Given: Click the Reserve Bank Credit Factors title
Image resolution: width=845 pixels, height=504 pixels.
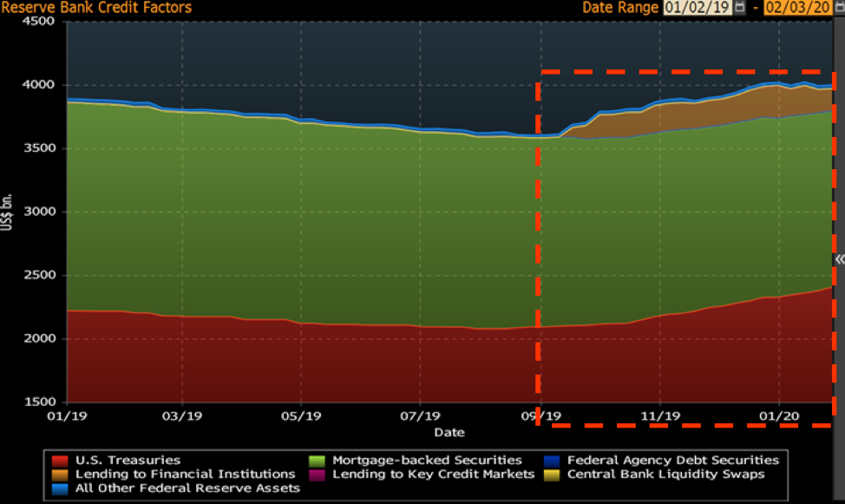Looking at the screenshot, I should click(x=96, y=8).
